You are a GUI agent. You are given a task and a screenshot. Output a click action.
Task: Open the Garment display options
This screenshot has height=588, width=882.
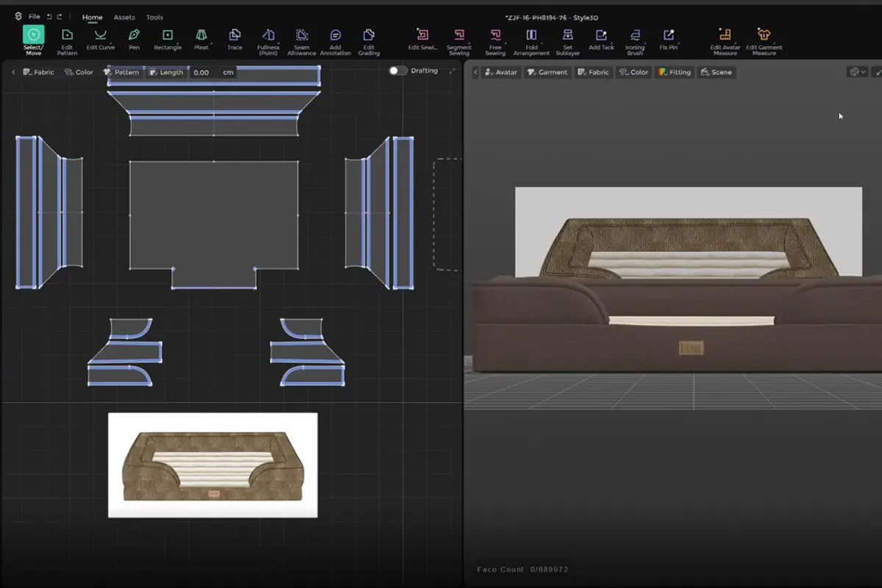[548, 72]
